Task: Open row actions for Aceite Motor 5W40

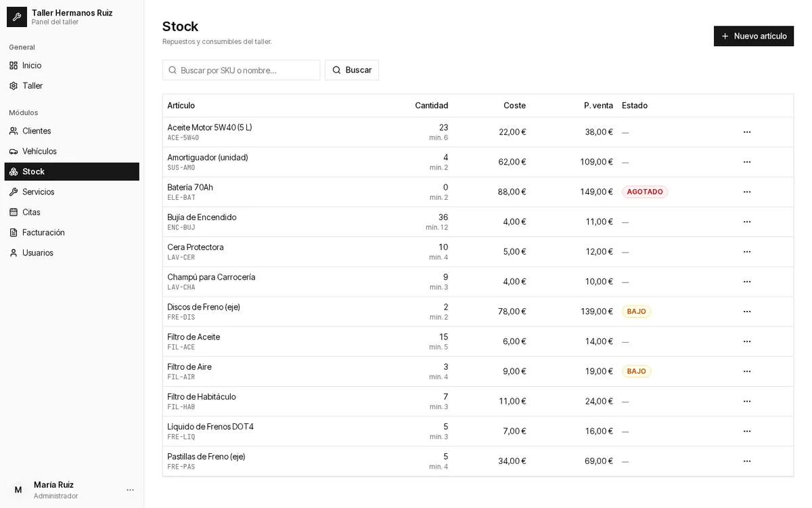Action: tap(747, 132)
